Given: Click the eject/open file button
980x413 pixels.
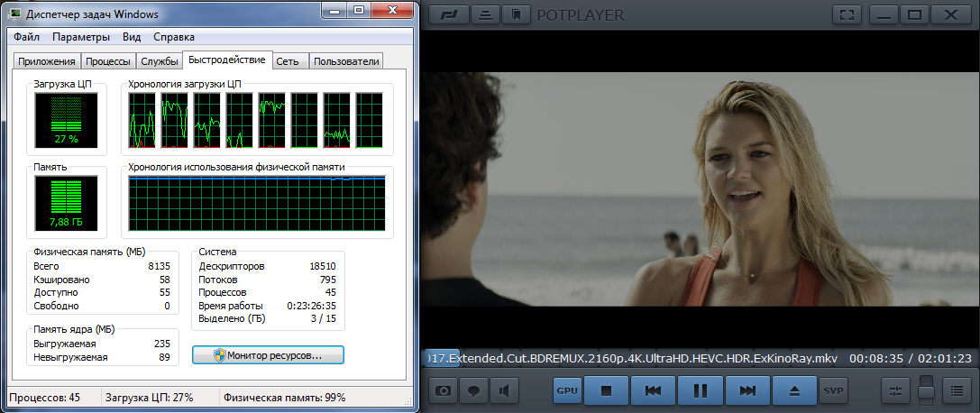Looking at the screenshot, I should (794, 390).
